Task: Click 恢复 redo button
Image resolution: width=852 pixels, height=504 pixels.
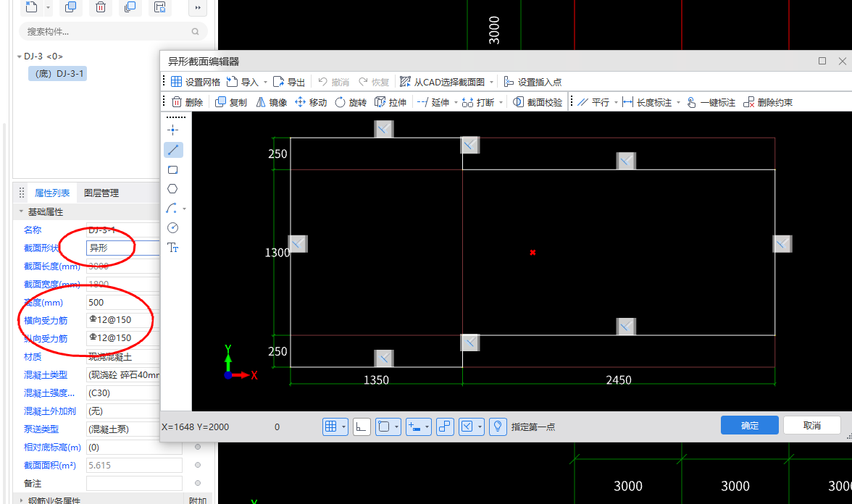Action: [x=374, y=82]
